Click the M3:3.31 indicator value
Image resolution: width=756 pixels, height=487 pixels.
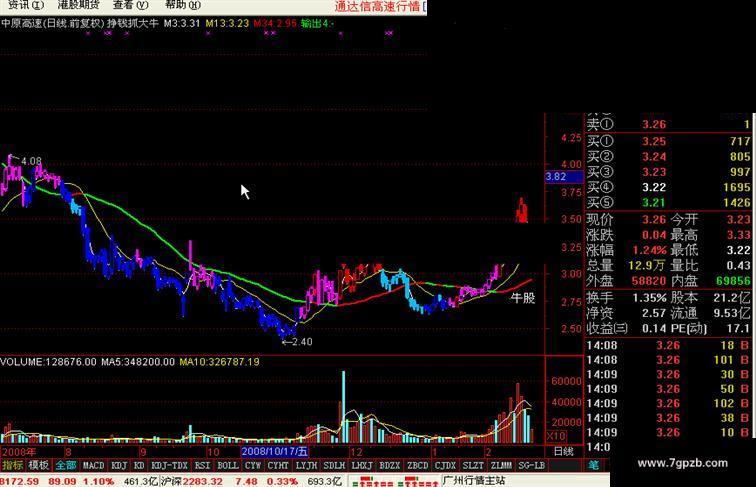coord(182,23)
